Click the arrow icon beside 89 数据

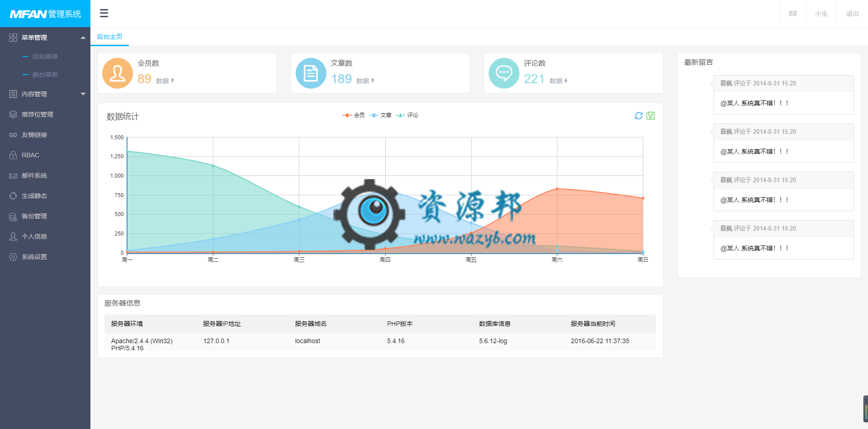tap(172, 80)
